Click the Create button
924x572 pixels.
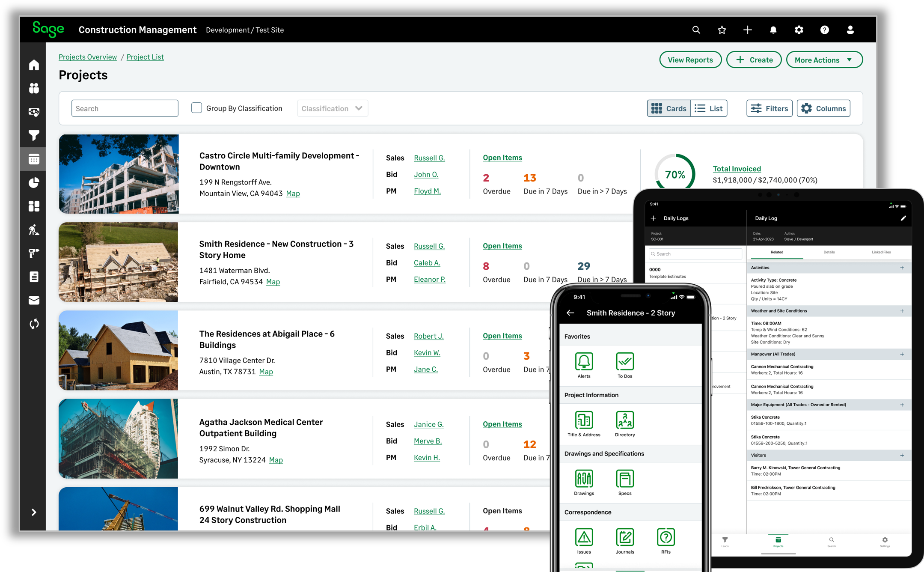coord(754,60)
